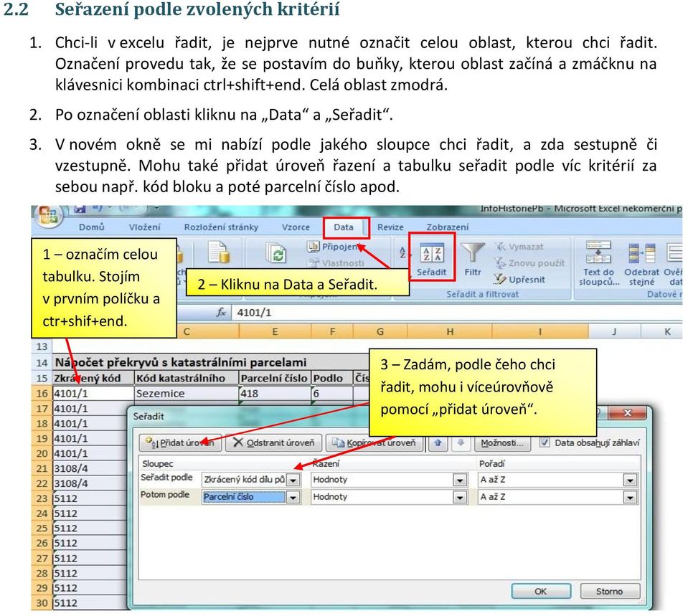Click Přidat úroveň button
The height and width of the screenshot is (616, 688).
tap(180, 442)
